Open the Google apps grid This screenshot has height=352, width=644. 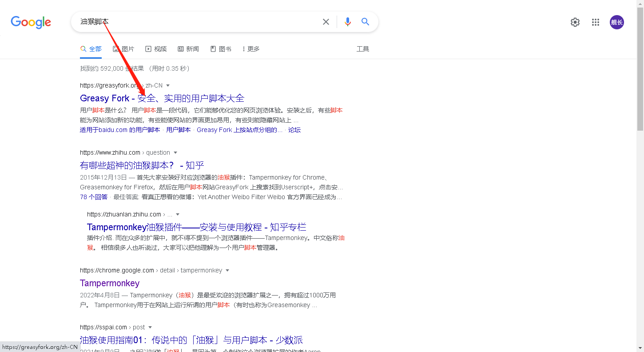(x=596, y=22)
